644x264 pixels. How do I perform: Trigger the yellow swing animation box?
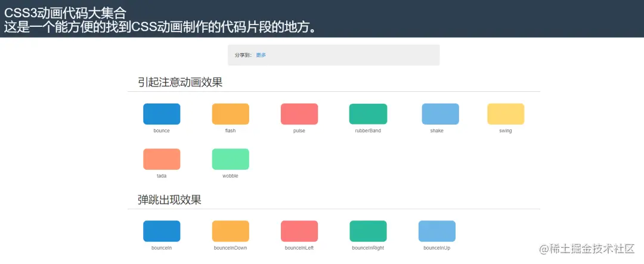506,114
